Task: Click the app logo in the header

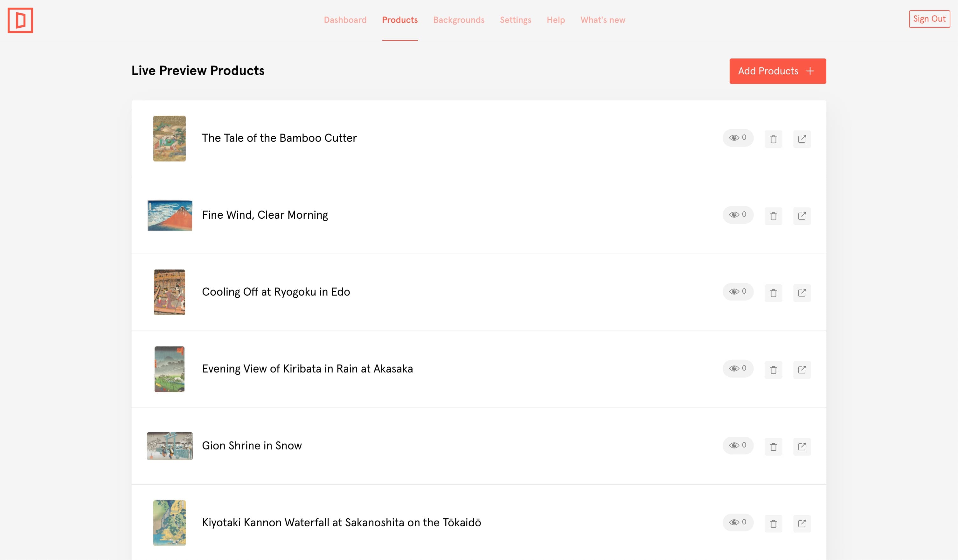Action: point(20,20)
